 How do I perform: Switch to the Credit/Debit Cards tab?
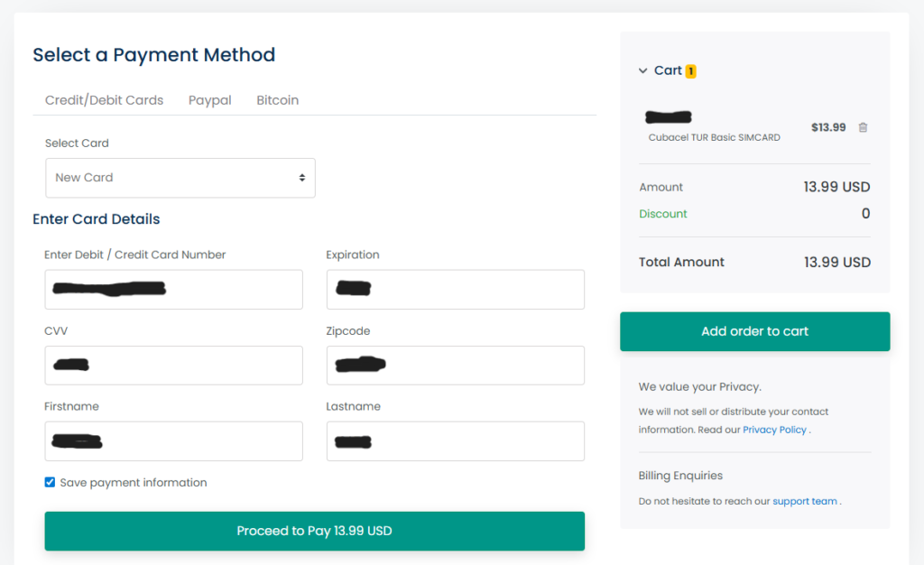tap(104, 100)
